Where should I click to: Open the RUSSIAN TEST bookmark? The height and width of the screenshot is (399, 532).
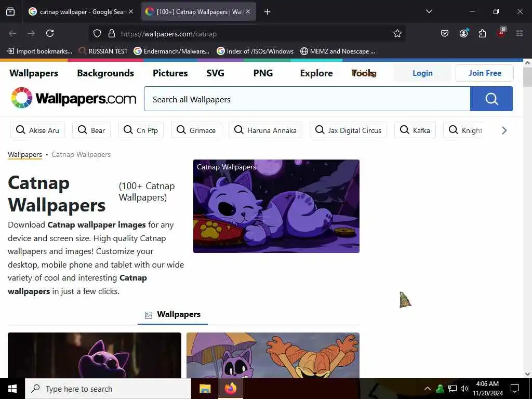(x=103, y=51)
